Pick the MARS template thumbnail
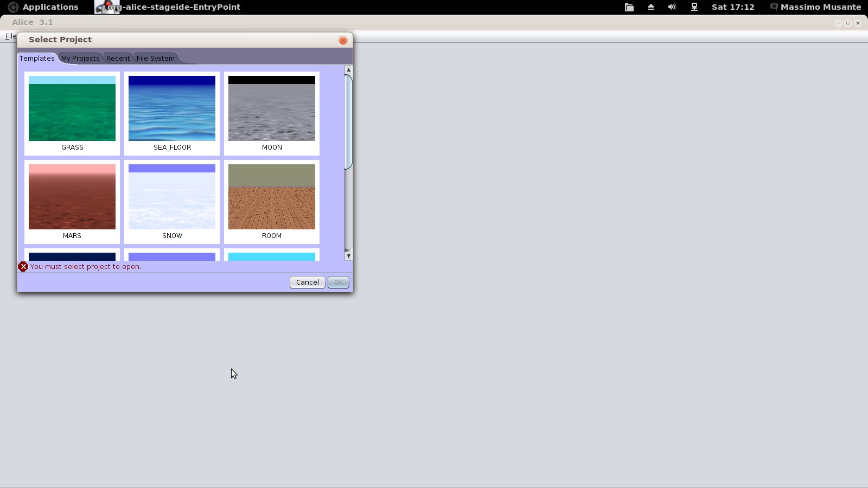Viewport: 868px width, 488px height. 72,202
